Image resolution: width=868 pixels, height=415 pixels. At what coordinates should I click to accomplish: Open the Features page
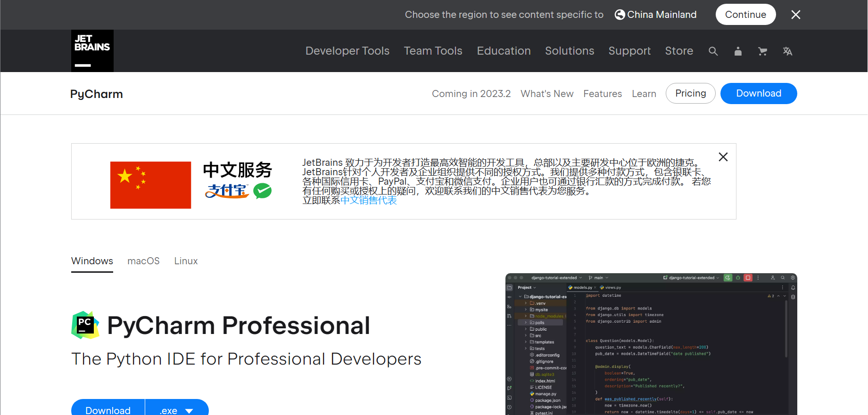[603, 94]
